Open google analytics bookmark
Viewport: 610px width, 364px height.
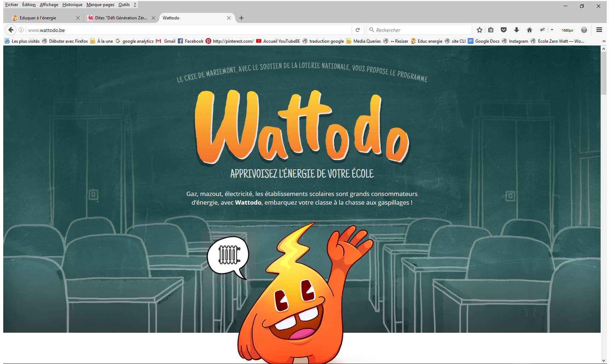(x=134, y=41)
